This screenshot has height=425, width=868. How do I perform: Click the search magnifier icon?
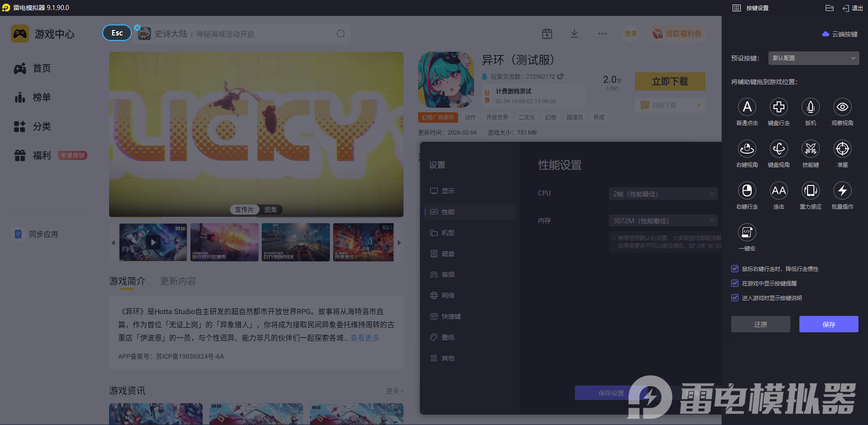click(x=341, y=34)
